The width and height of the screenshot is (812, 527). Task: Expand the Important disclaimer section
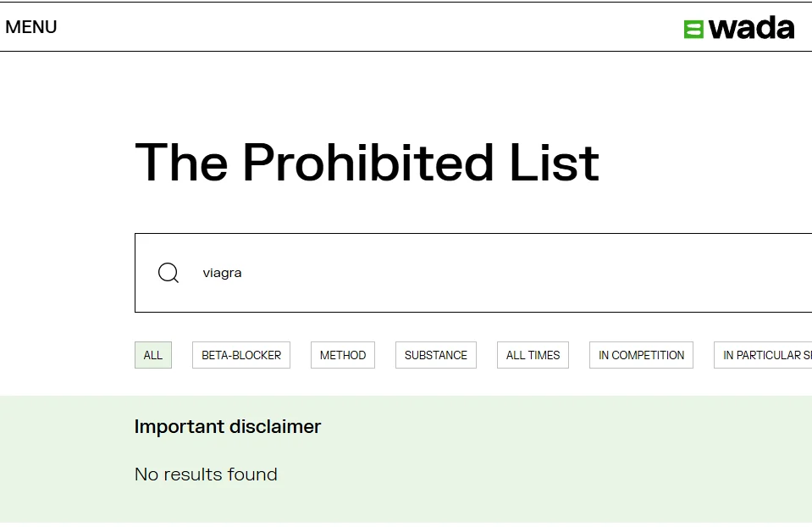coord(228,426)
